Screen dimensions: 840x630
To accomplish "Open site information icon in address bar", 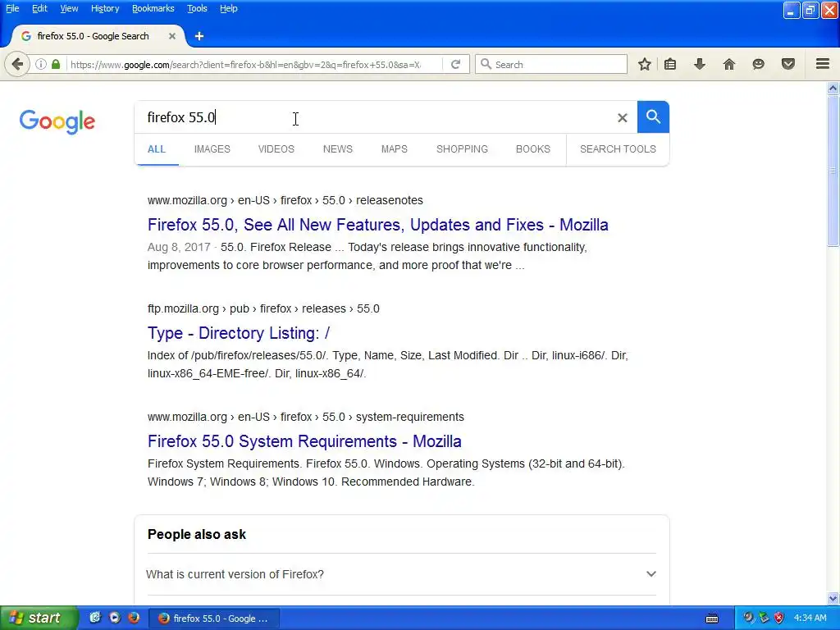I will coord(41,64).
